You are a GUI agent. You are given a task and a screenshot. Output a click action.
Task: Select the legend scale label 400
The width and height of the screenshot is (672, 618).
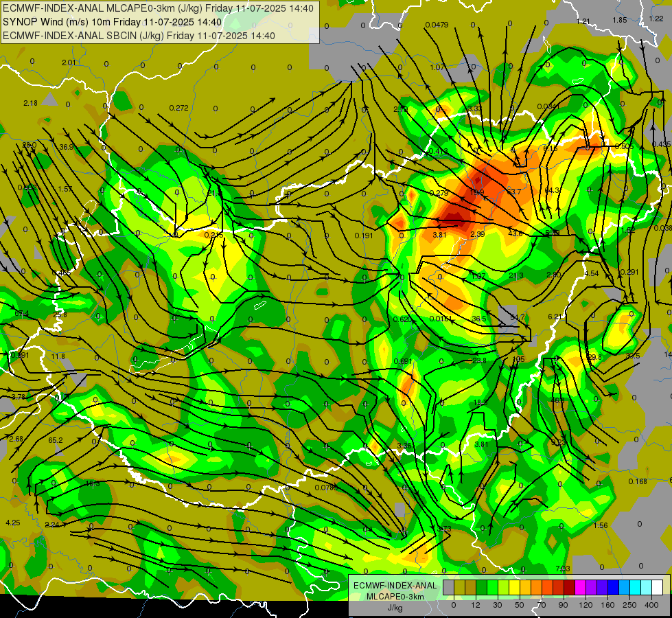[651, 605]
